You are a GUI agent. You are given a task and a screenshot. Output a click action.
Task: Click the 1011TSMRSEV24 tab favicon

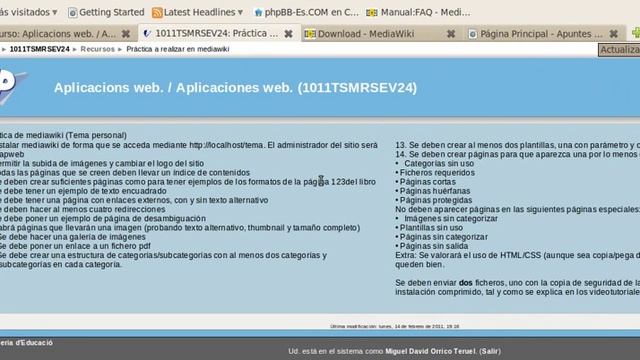pos(147,33)
